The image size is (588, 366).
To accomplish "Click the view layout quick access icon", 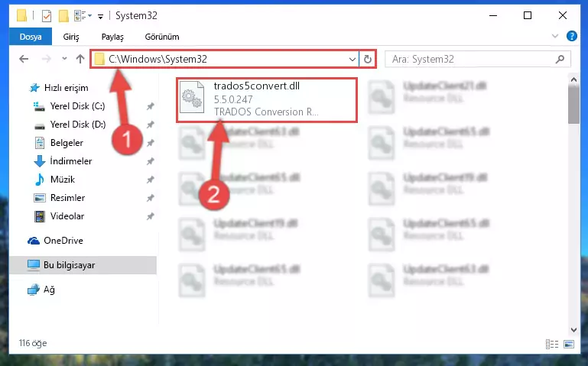I will [x=83, y=16].
